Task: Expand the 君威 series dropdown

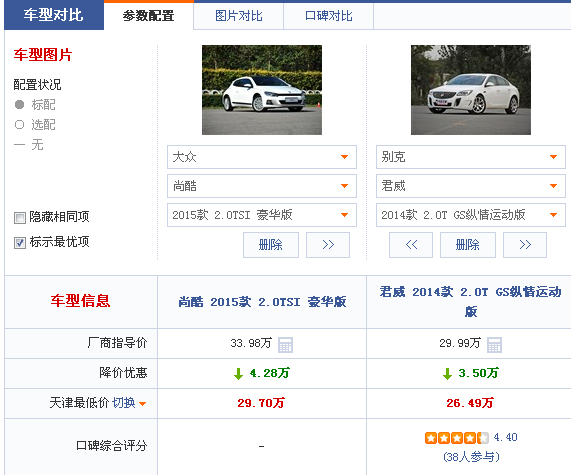Action: coord(470,186)
